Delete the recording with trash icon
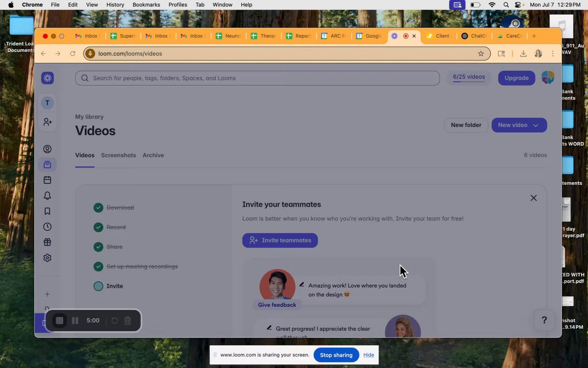Image resolution: width=588 pixels, height=368 pixels. click(128, 321)
